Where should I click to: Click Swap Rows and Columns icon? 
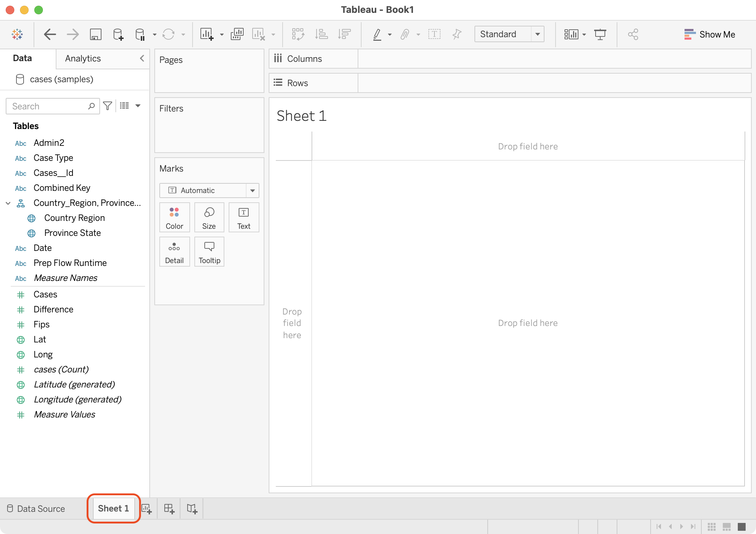[x=298, y=35]
